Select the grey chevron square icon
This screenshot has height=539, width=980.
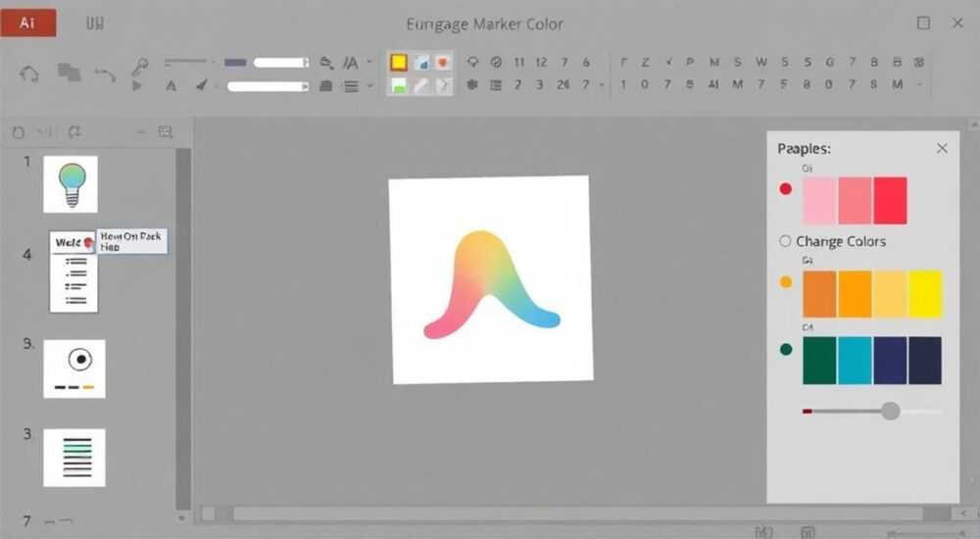coord(443,85)
